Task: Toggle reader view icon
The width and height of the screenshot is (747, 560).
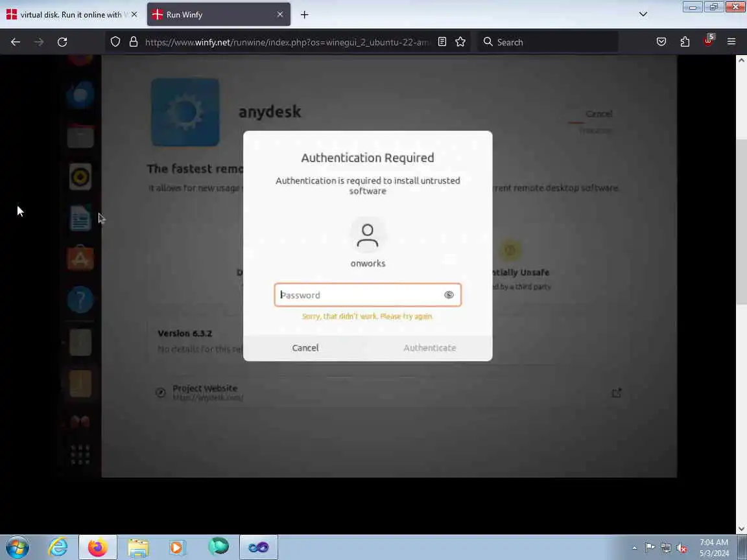Action: (x=442, y=42)
